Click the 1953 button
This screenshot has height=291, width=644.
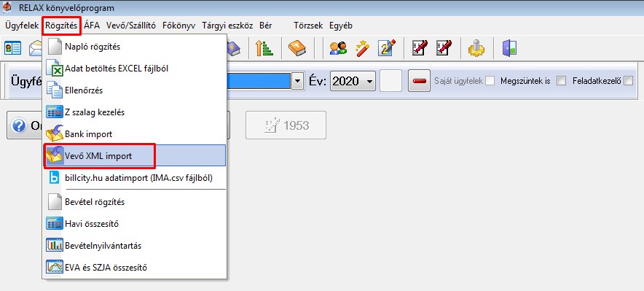click(286, 125)
